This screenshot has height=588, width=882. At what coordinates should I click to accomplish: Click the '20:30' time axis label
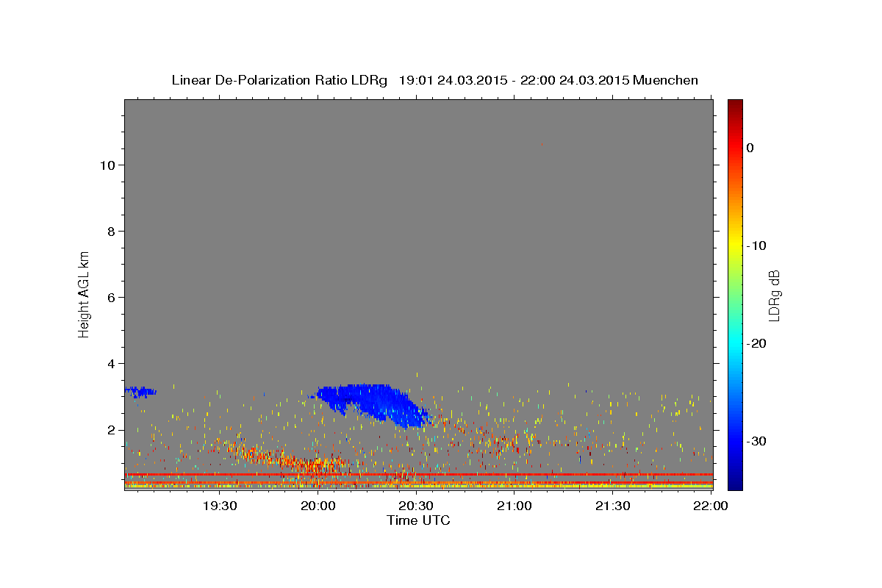[416, 506]
